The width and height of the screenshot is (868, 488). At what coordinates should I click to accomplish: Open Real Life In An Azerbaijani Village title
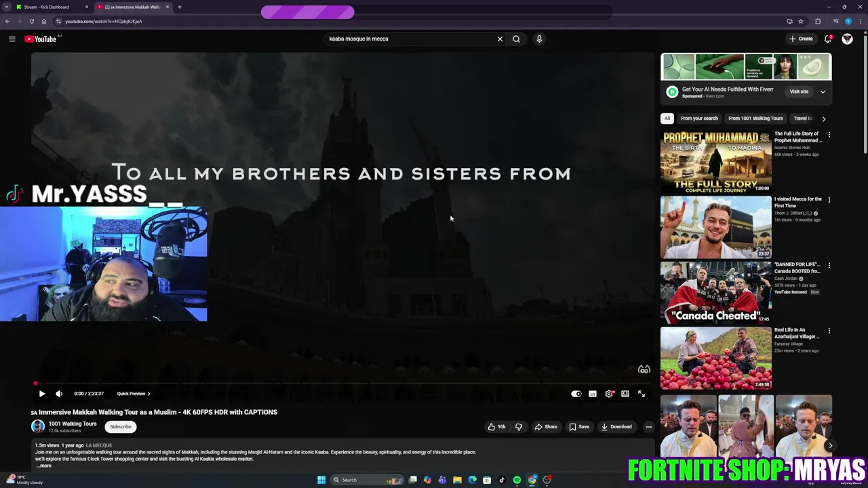[797, 333]
